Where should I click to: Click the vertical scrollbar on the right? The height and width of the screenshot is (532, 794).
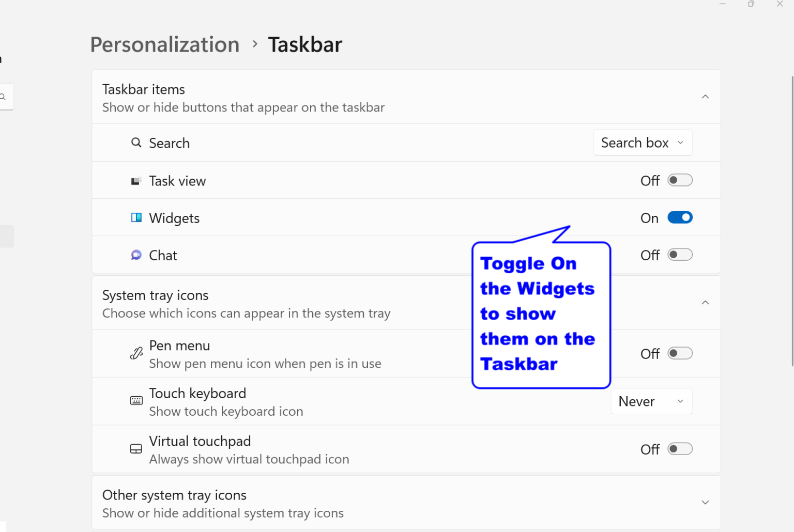pos(791,222)
